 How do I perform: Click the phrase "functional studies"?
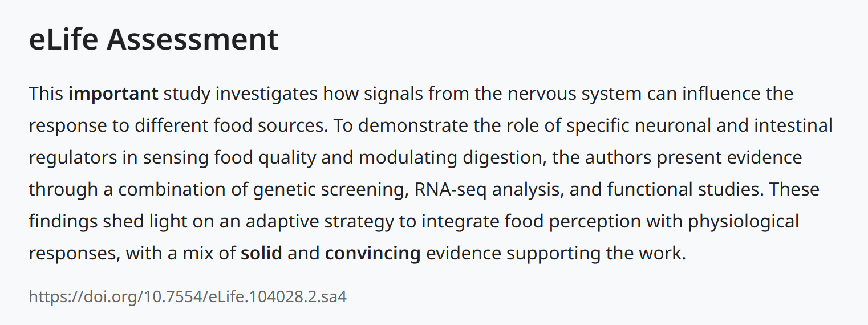click(683, 189)
